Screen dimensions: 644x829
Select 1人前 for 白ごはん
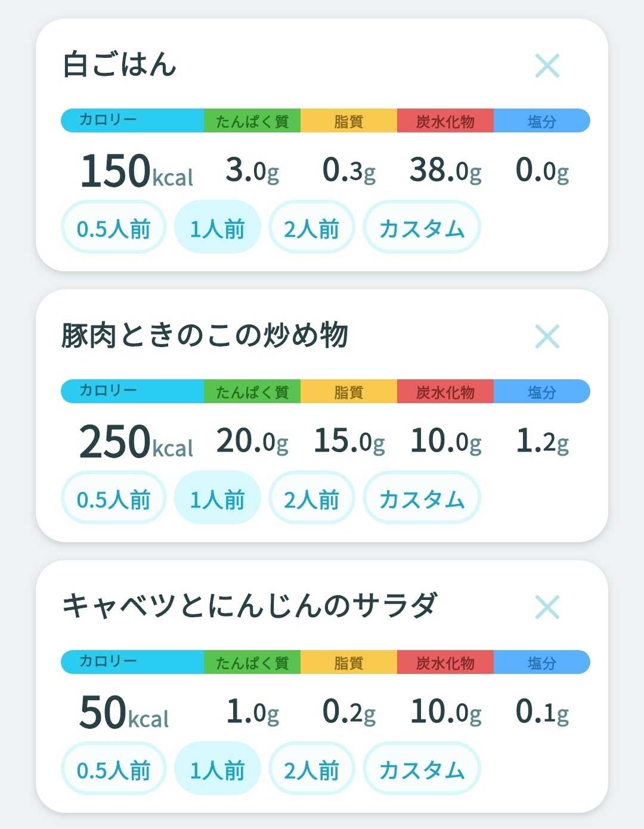[217, 227]
